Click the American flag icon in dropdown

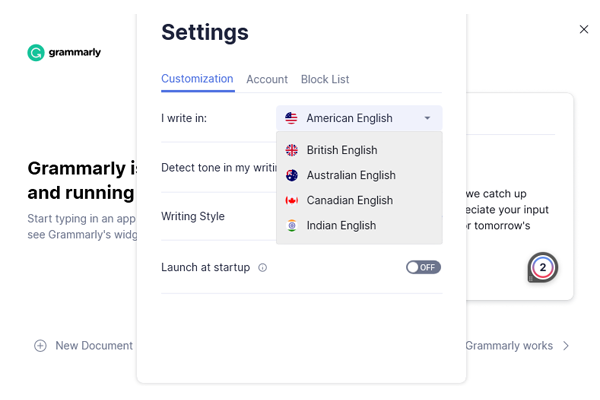point(291,118)
